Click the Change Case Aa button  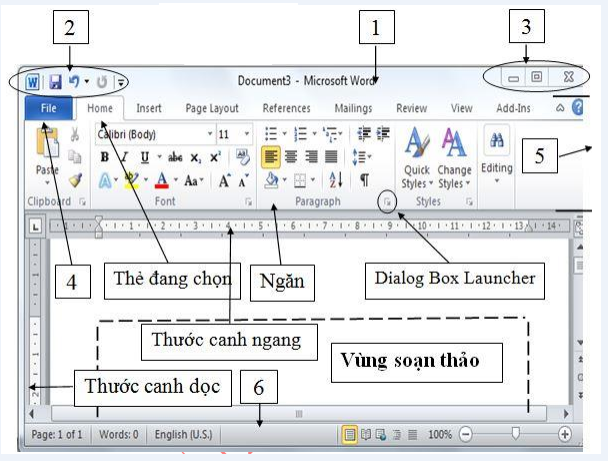point(193,181)
